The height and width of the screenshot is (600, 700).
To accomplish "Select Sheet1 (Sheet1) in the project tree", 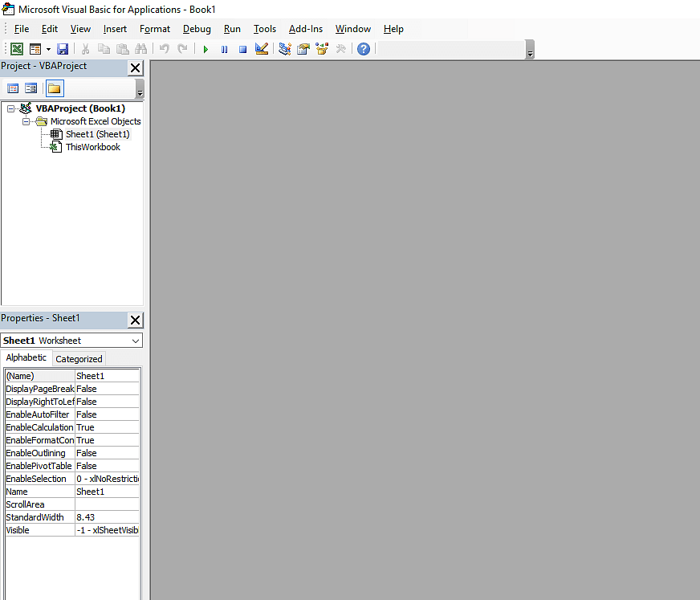I will (98, 134).
